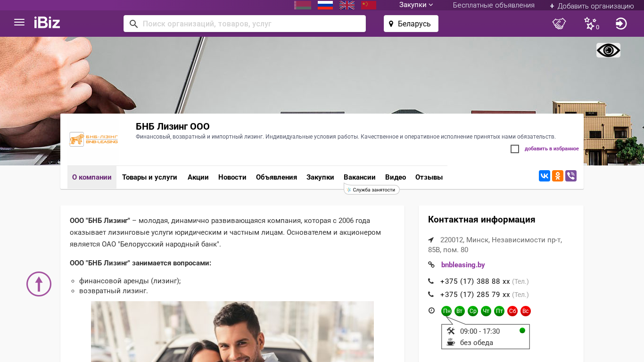Click the handshake partners icon

click(559, 24)
